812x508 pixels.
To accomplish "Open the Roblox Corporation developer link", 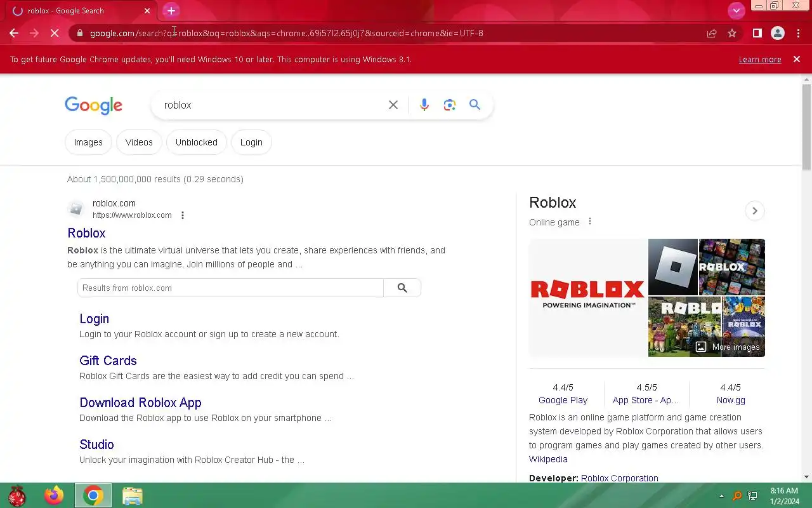I will [619, 478].
